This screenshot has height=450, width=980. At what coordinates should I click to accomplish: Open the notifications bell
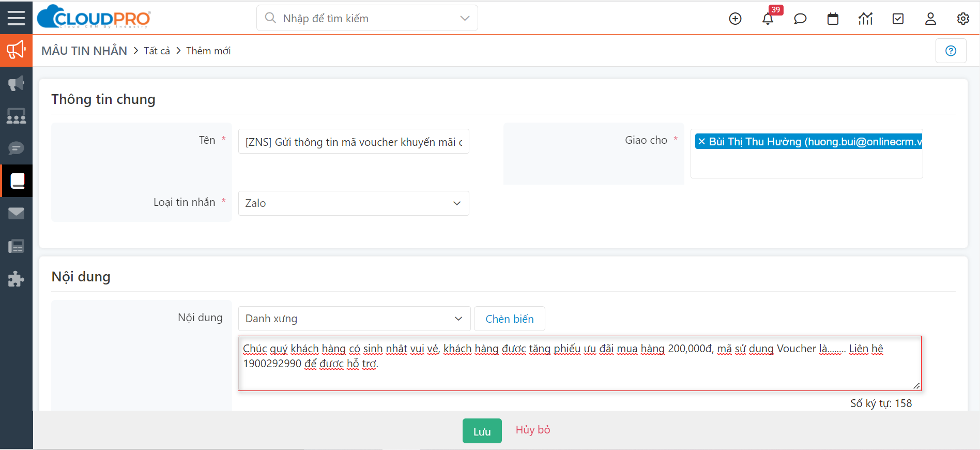point(768,19)
